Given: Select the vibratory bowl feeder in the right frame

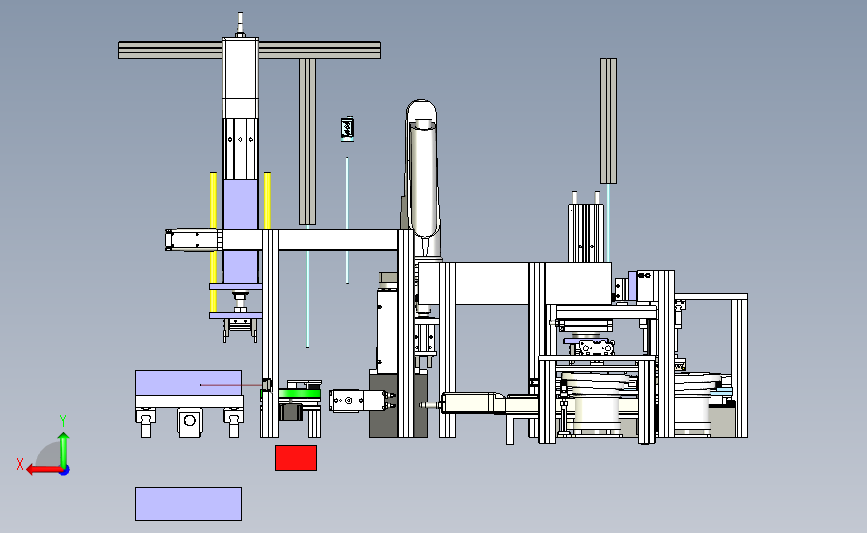Looking at the screenshot, I should (598, 404).
